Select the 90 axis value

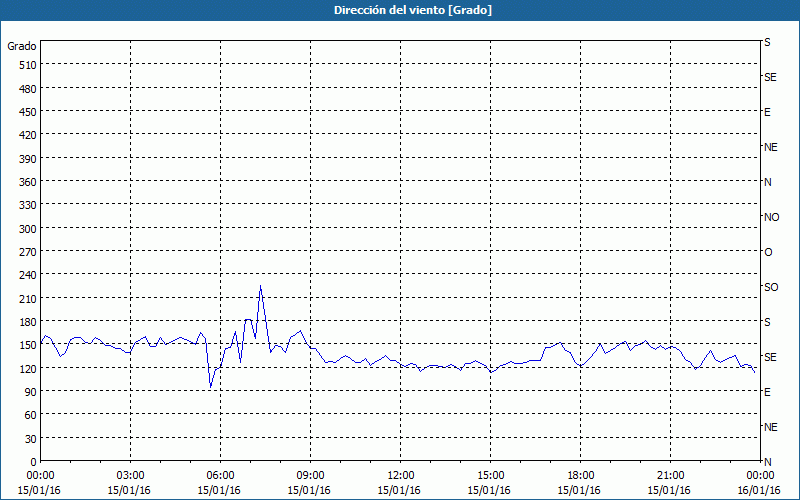[31, 392]
